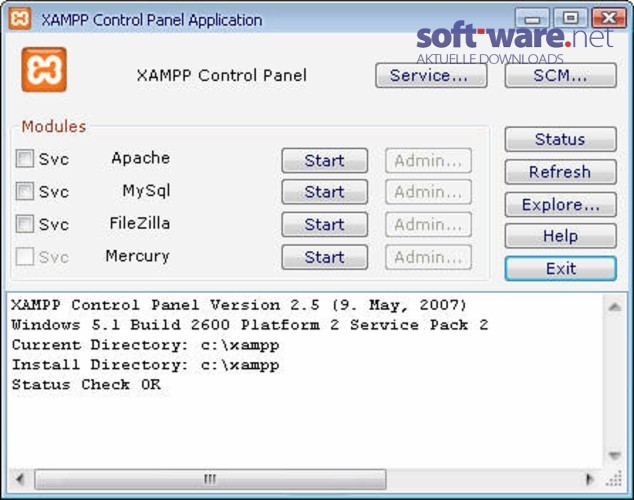The height and width of the screenshot is (500, 634).
Task: Click the Modules group heading
Action: pyautogui.click(x=54, y=127)
